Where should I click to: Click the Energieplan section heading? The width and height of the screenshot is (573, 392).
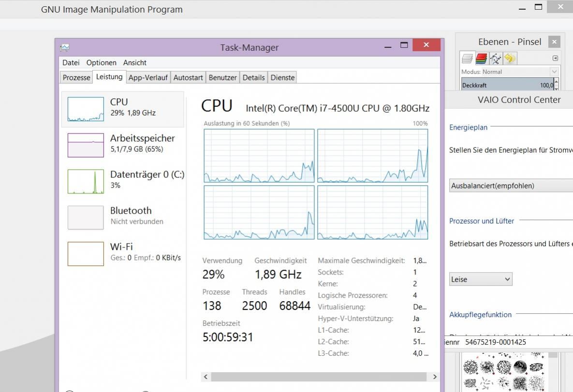pyautogui.click(x=468, y=127)
